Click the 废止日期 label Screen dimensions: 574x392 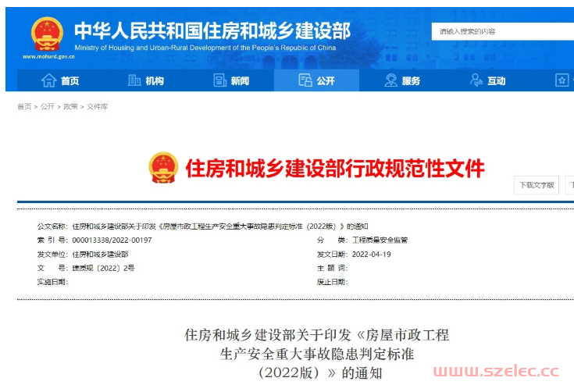point(332,282)
